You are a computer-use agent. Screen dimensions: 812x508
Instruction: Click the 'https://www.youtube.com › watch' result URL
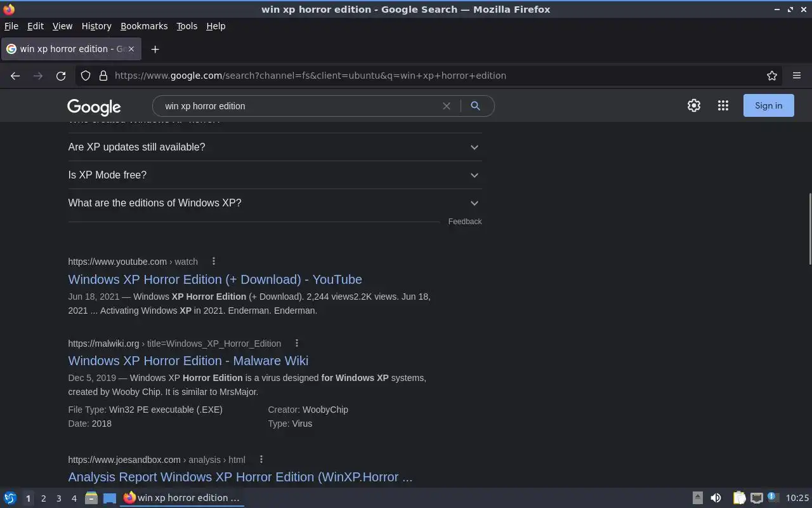point(133,261)
